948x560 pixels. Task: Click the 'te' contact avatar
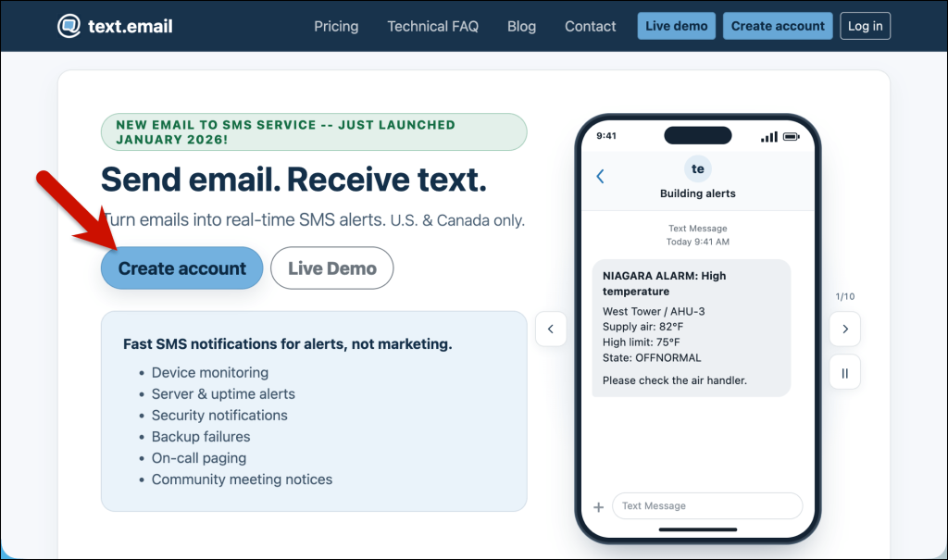[698, 168]
